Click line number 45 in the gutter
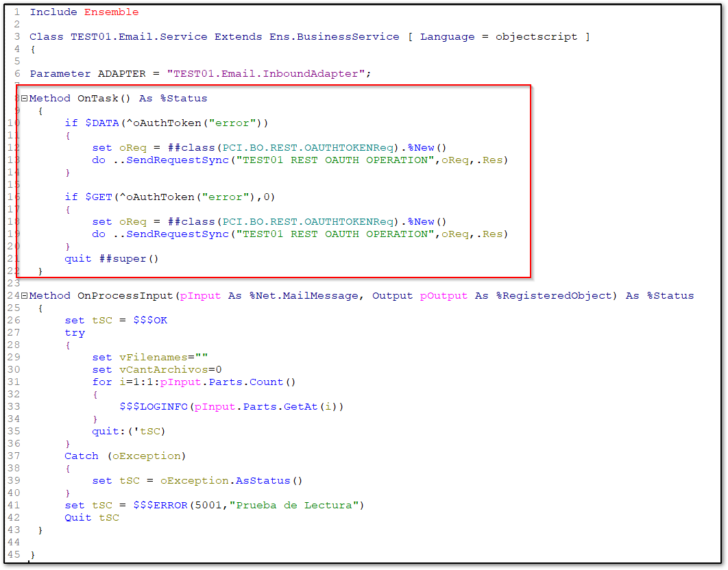 [13, 554]
